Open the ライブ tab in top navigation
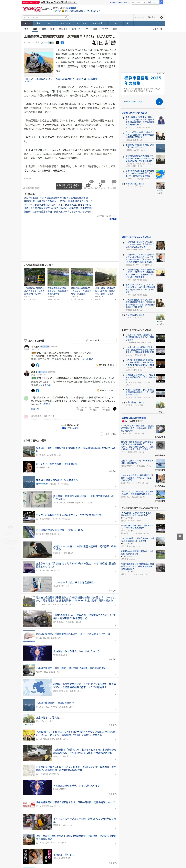The height and width of the screenshot is (868, 186). tap(49, 24)
